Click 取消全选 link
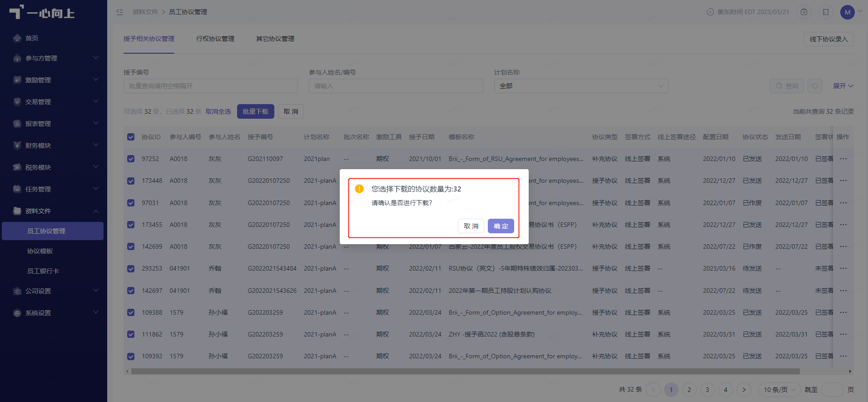 point(218,111)
